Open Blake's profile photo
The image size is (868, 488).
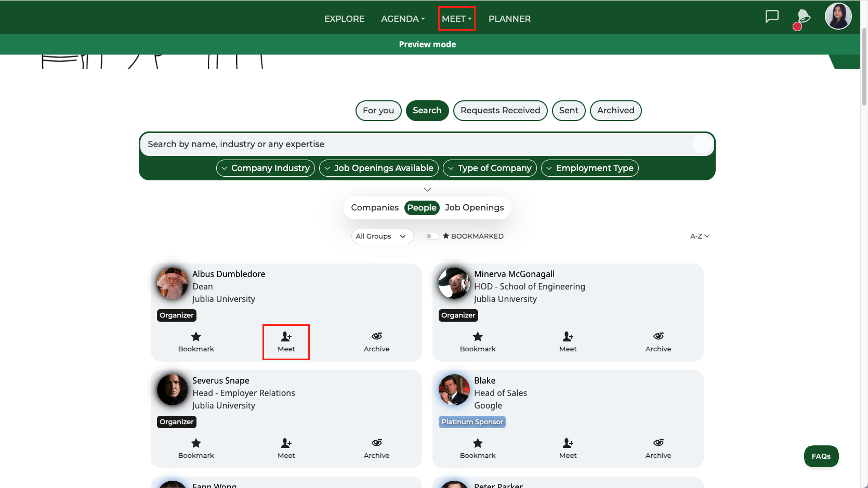tap(454, 390)
